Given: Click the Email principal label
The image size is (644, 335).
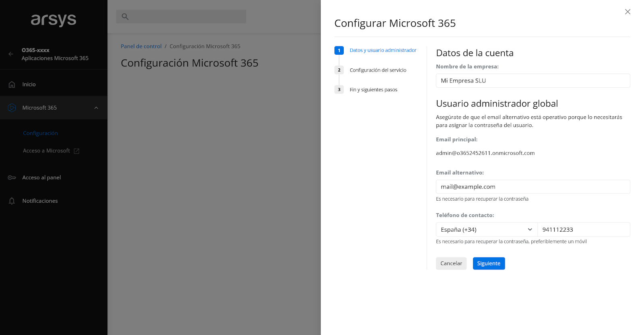Looking at the screenshot, I should tap(456, 140).
